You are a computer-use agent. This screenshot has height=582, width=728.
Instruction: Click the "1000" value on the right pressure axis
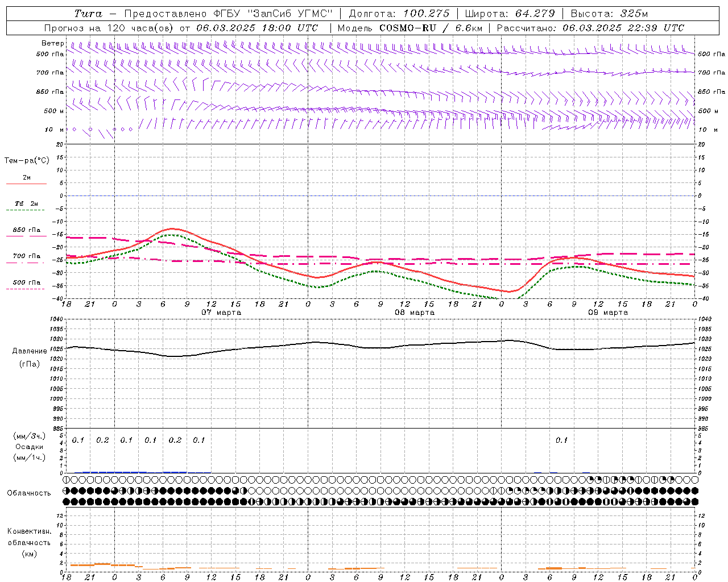[x=705, y=399]
